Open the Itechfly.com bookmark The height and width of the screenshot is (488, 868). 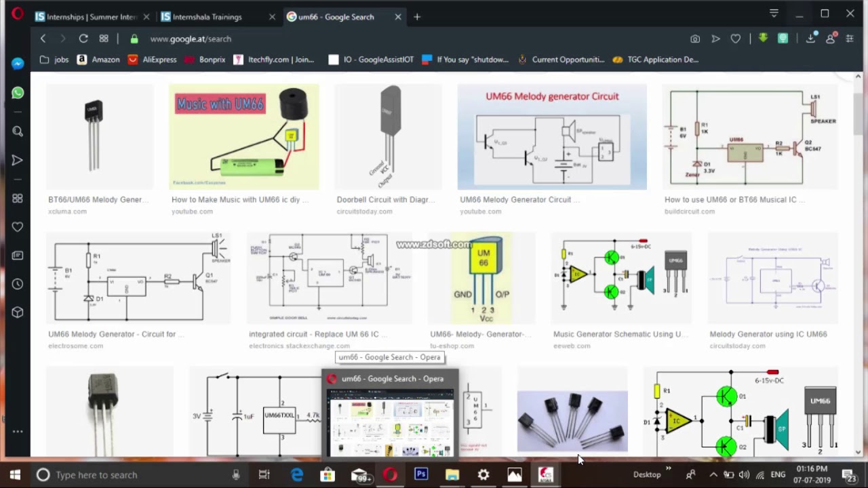tap(274, 60)
